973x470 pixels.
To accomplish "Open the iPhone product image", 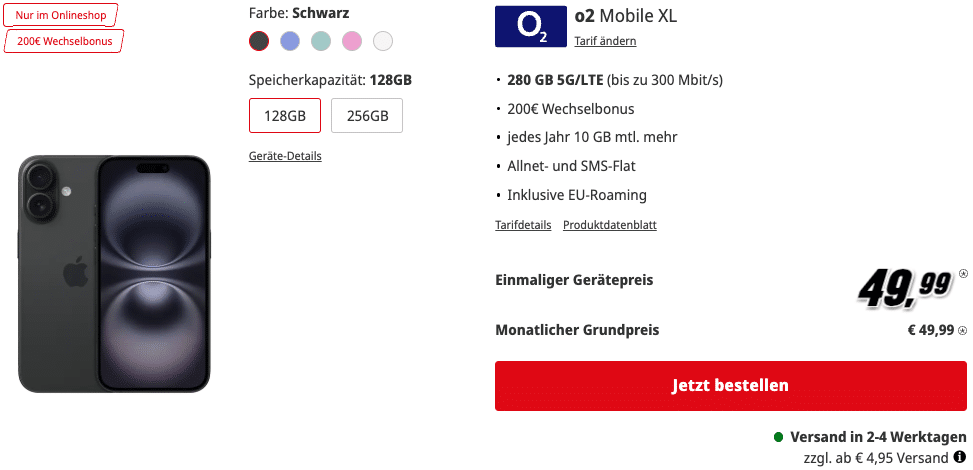I will (114, 274).
